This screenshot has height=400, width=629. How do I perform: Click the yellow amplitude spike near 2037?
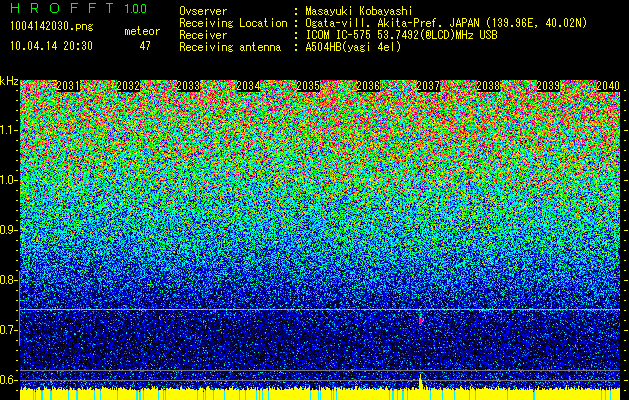421,381
